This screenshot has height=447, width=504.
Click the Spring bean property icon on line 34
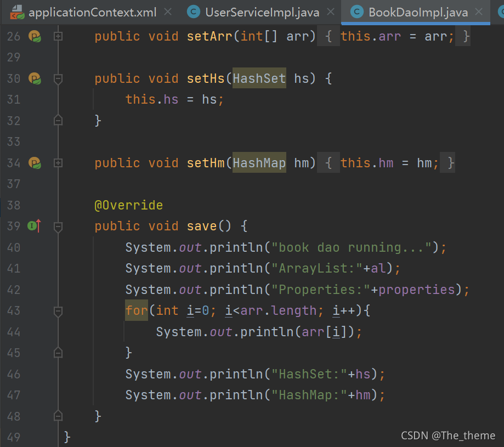click(x=35, y=163)
